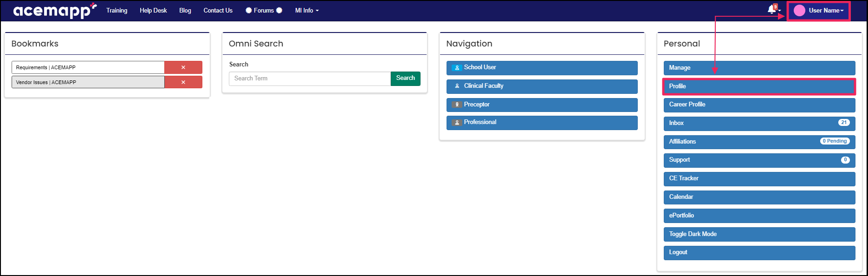
Task: Open the Vendor Issues | ACEMAPP bookmark
Action: pos(88,82)
